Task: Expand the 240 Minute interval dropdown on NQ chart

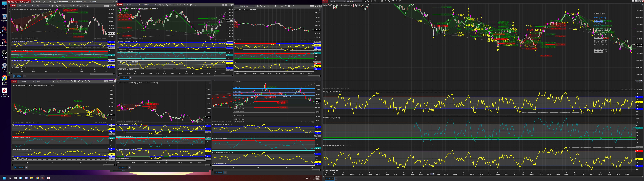Action: (361, 1)
